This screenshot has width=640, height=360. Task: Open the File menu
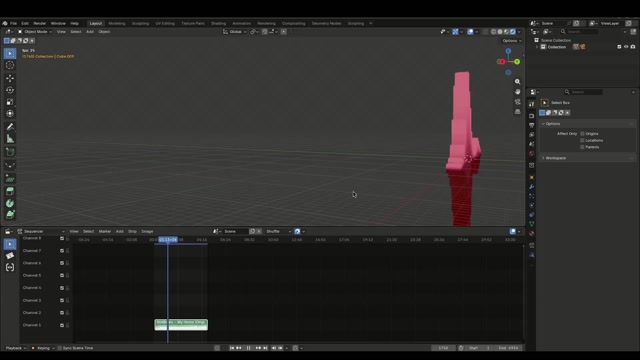(13, 23)
